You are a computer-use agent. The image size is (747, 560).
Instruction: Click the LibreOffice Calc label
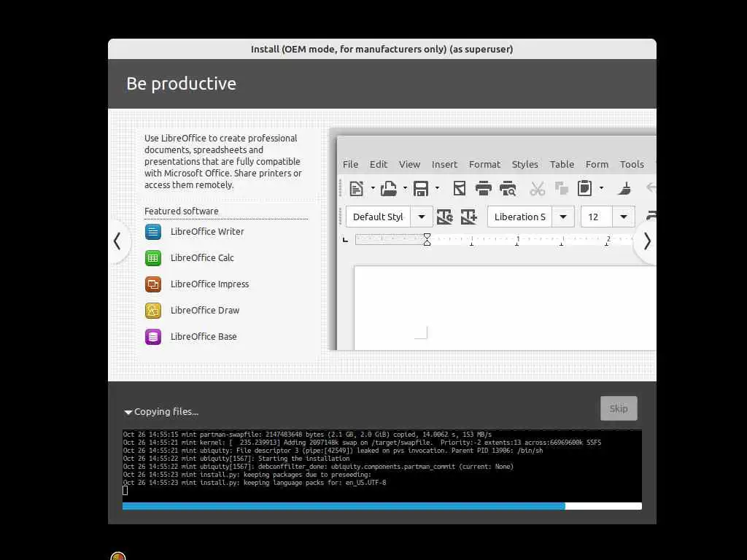[202, 258]
